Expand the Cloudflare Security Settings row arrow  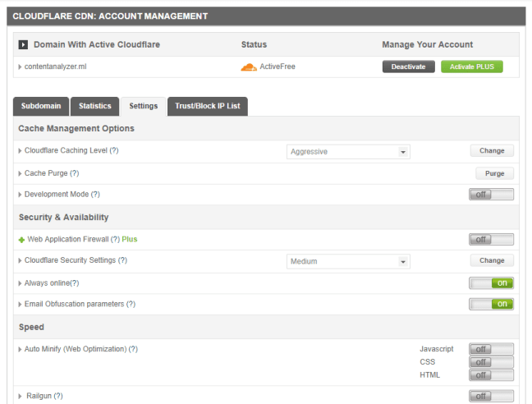coord(20,260)
